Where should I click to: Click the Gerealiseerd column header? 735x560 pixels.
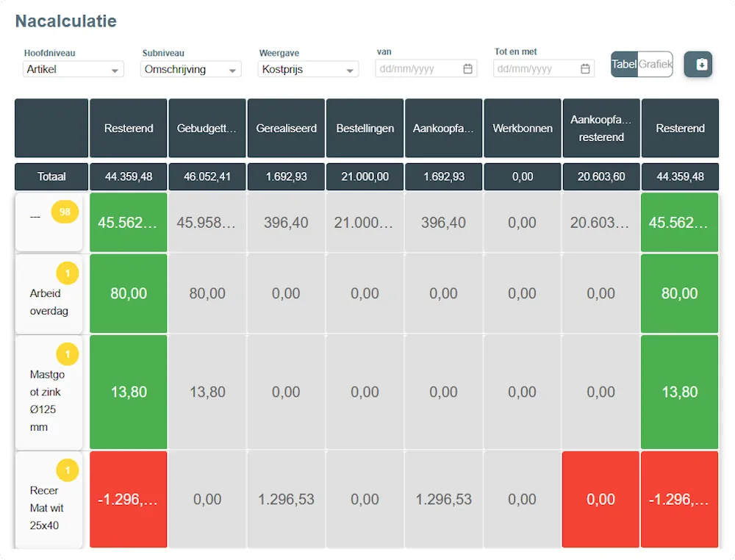(287, 129)
